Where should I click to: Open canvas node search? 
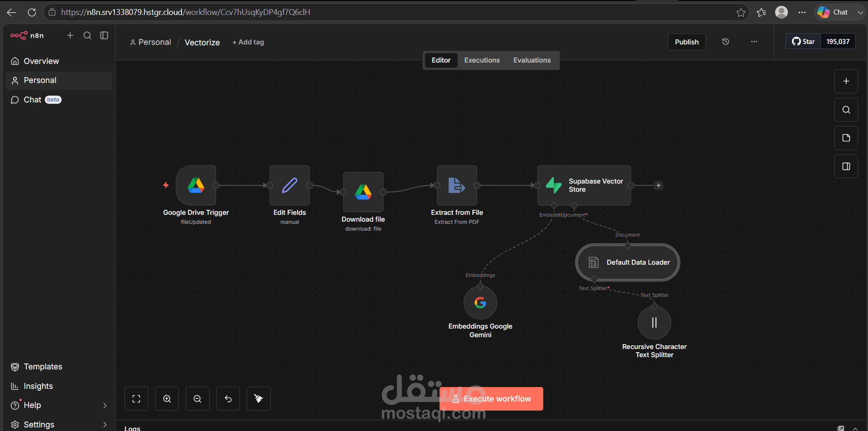[x=846, y=110]
